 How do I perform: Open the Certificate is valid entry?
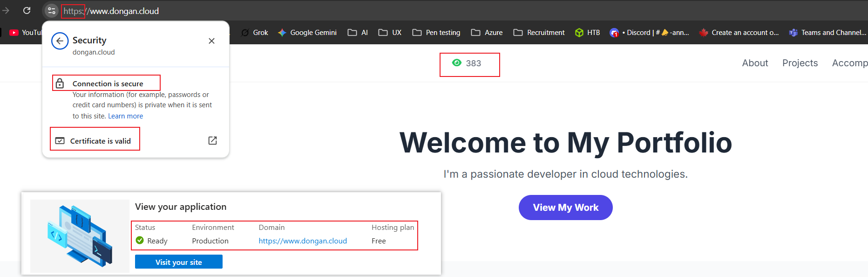[x=136, y=140]
